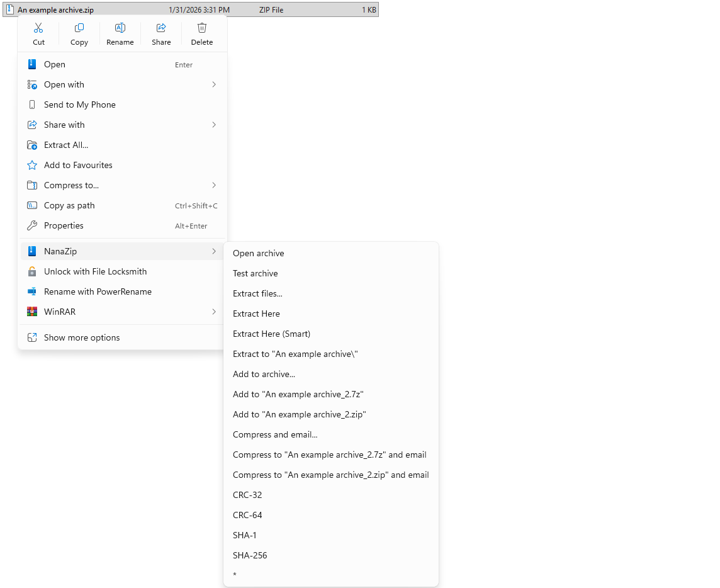720x588 pixels.
Task: Click the icon beside Open with
Action: point(31,84)
